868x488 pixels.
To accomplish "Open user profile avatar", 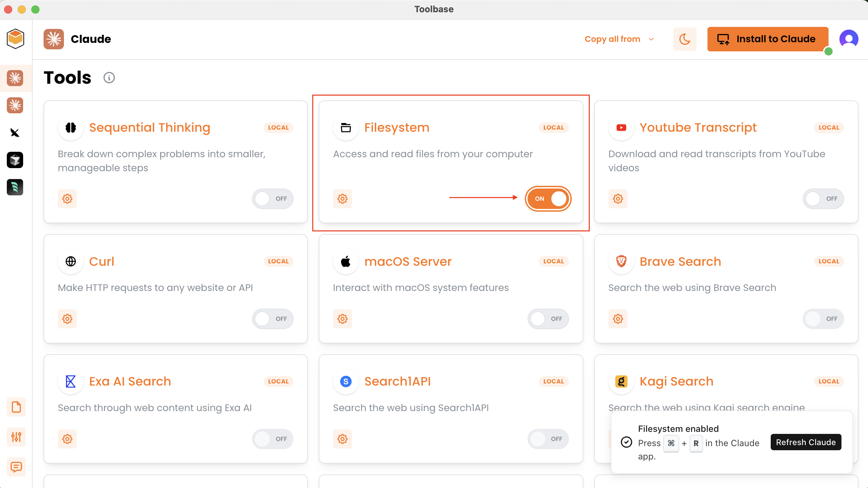I will point(849,39).
